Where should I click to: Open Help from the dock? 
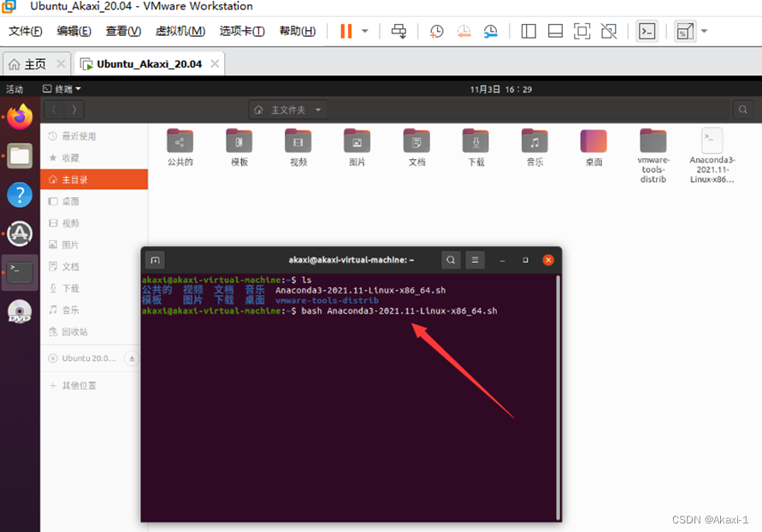pos(20,195)
